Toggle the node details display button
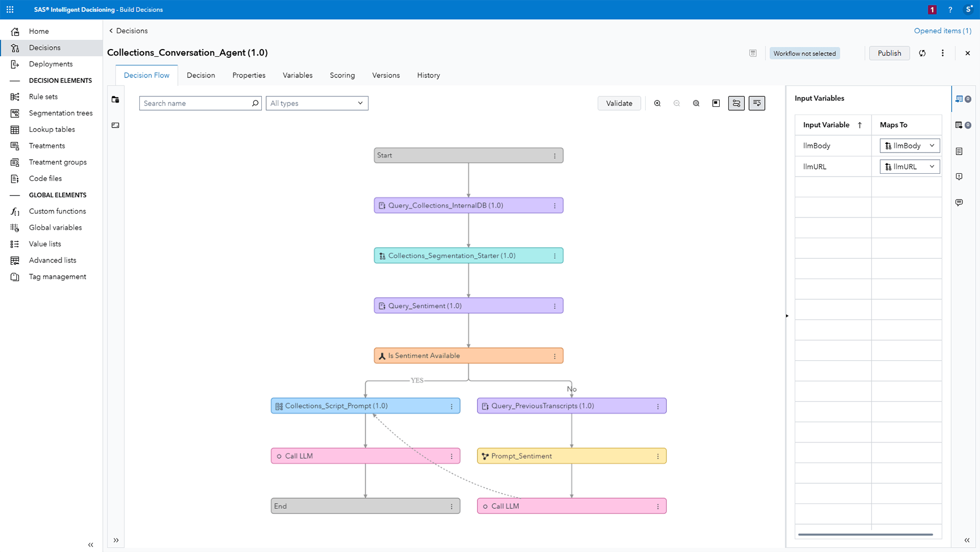The width and height of the screenshot is (980, 552). click(x=757, y=103)
